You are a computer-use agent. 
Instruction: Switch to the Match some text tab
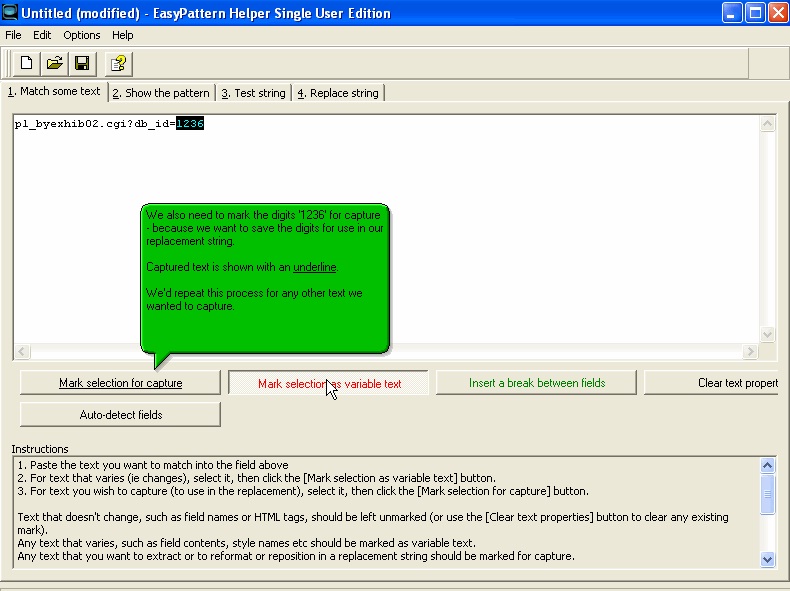(x=54, y=92)
